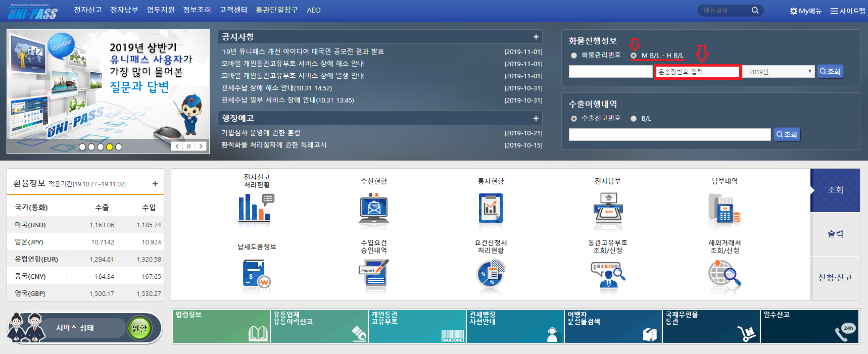
Task: Switch to 신청·신고 side tab
Action: (x=835, y=278)
